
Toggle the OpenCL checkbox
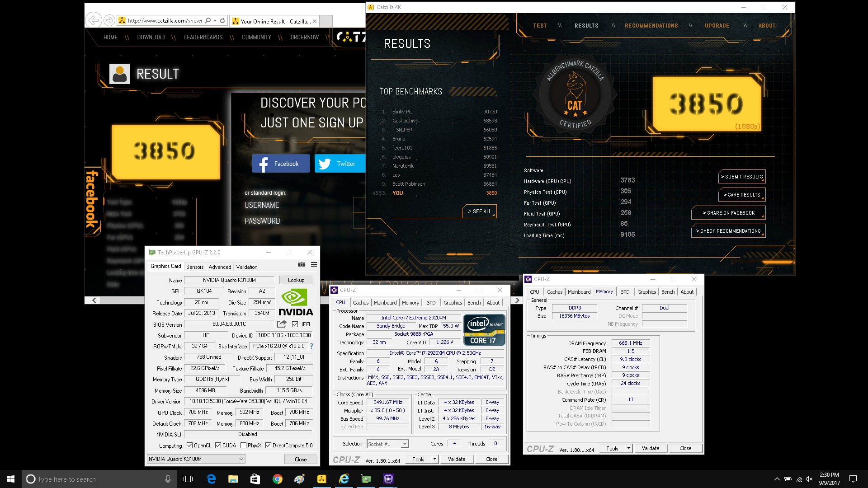pos(190,446)
